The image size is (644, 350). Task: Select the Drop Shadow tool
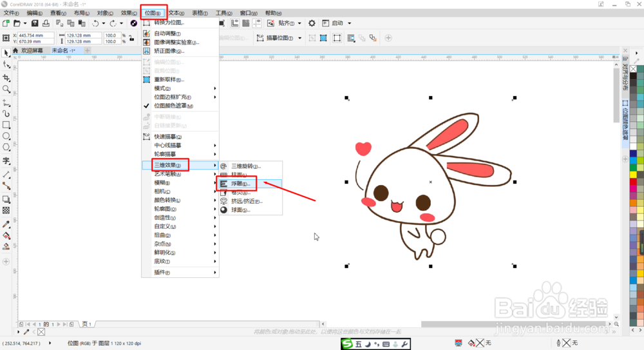tap(6, 199)
